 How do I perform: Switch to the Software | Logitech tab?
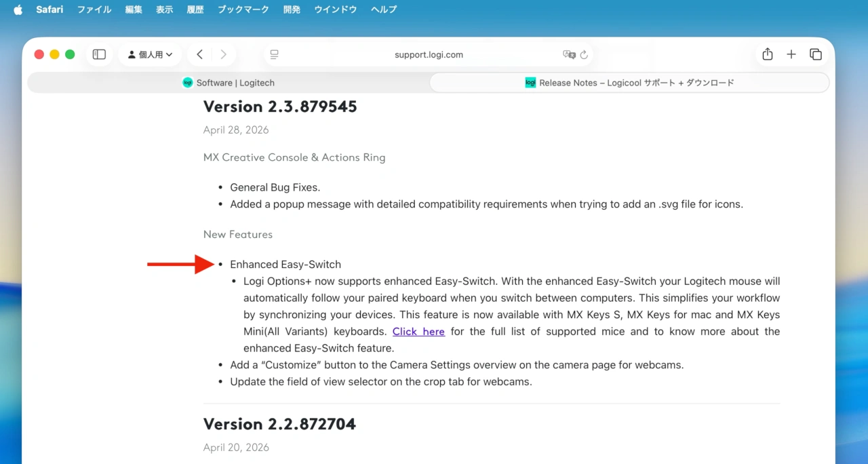pos(229,83)
